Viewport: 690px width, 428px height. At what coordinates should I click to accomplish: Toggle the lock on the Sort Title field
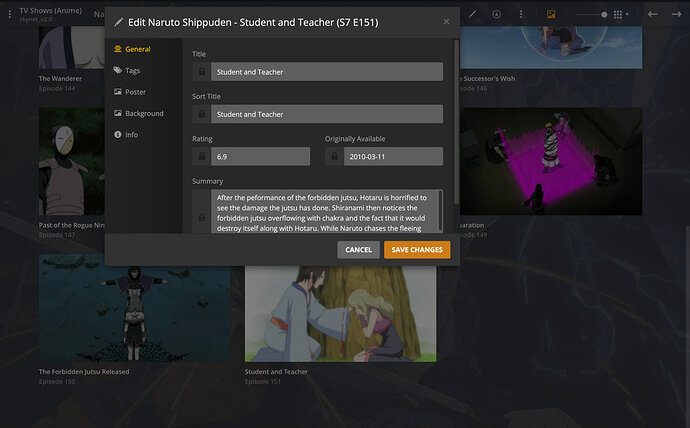pyautogui.click(x=202, y=114)
